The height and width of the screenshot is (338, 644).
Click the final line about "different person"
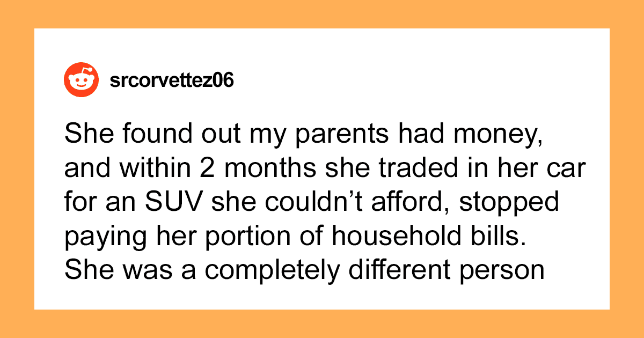304,270
